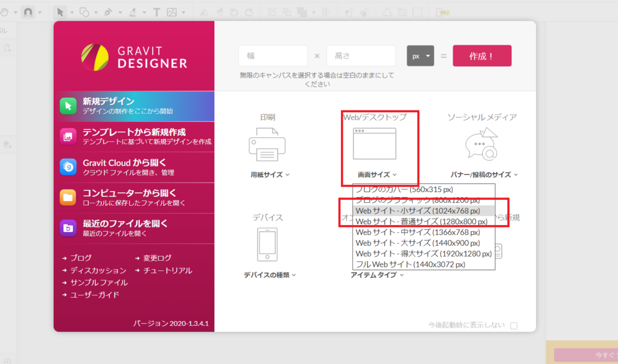Expand the 画面サイズ dropdown
Viewport: 618px width, 364px height.
[x=377, y=174]
